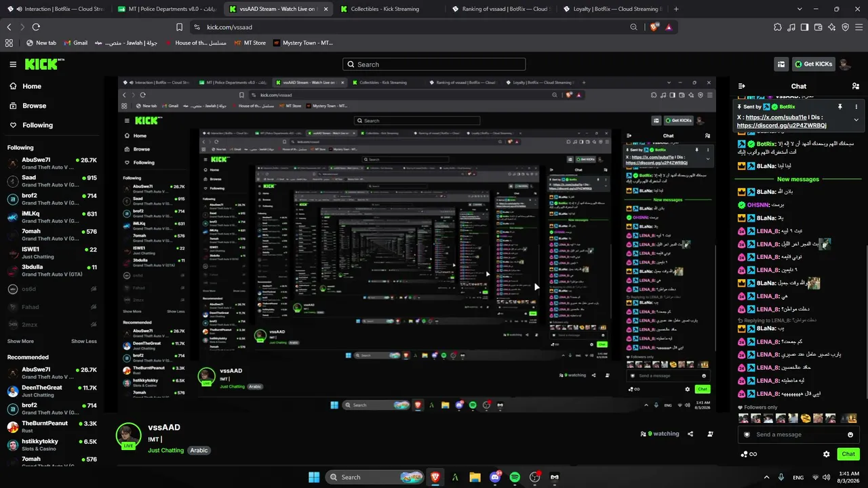This screenshot has height=488, width=868.
Task: Open the Kick drops inventory icon
Action: [x=781, y=64]
